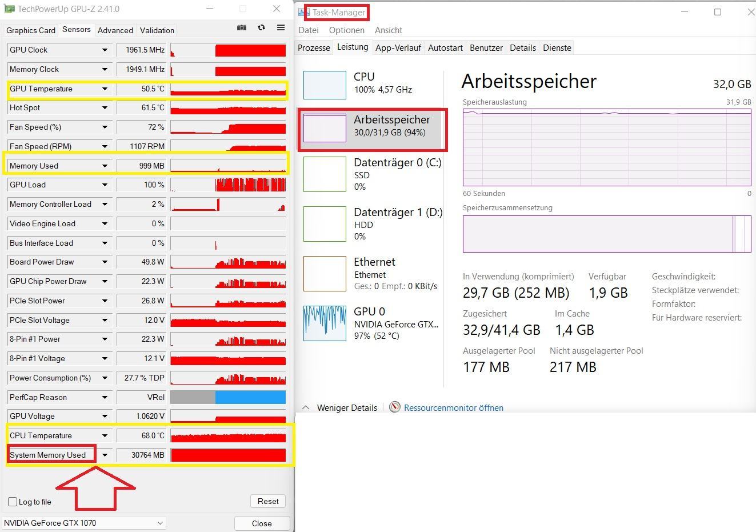Switch to the Leistung tab
The image size is (756, 532).
[353, 47]
